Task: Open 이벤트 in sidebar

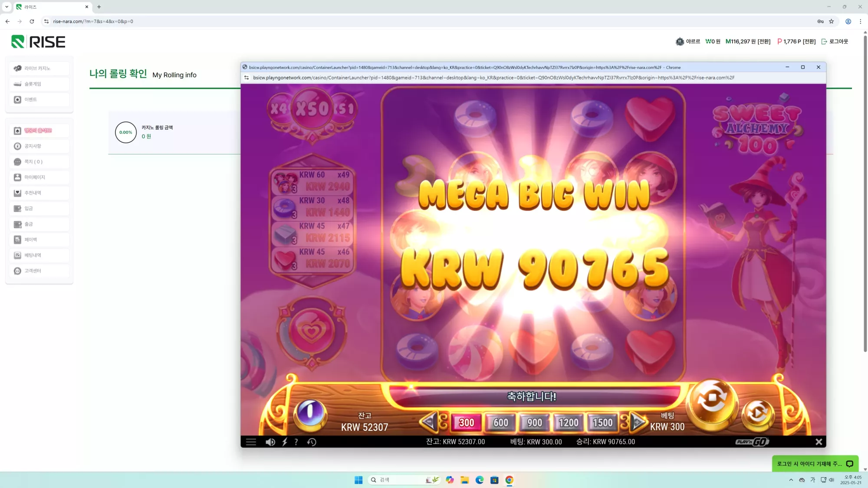Action: coord(39,100)
